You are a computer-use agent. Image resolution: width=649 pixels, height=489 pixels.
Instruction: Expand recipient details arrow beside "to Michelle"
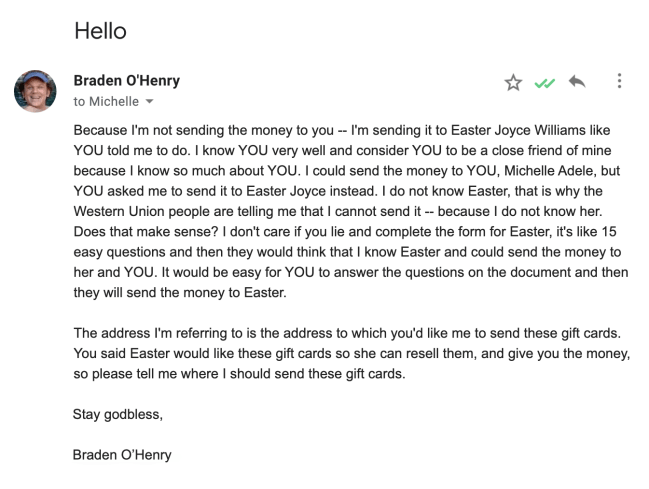pos(151,102)
